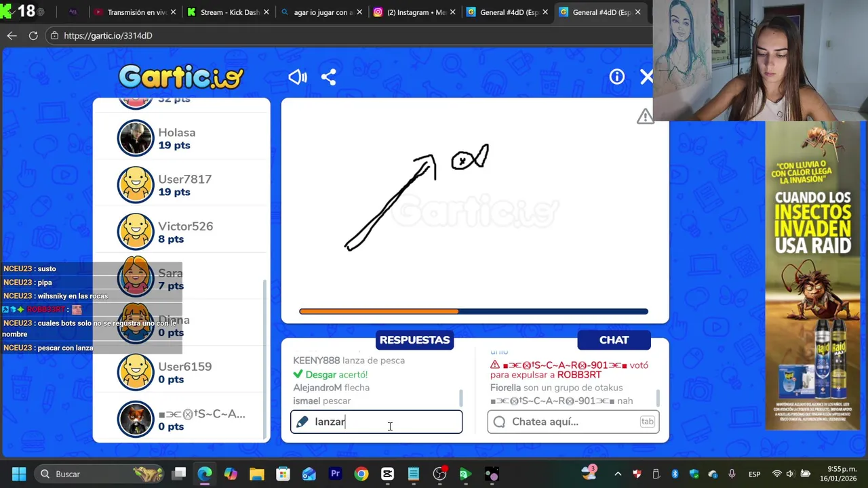
Task: Click the fox avatar of the last player
Action: click(136, 419)
